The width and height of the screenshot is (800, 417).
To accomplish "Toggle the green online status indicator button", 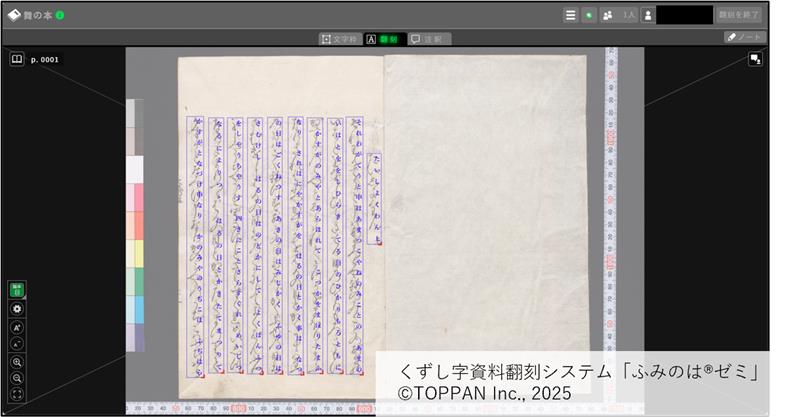I will tap(589, 15).
